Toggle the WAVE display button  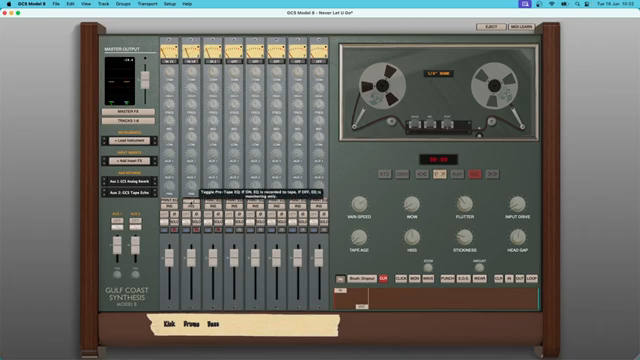click(x=428, y=279)
